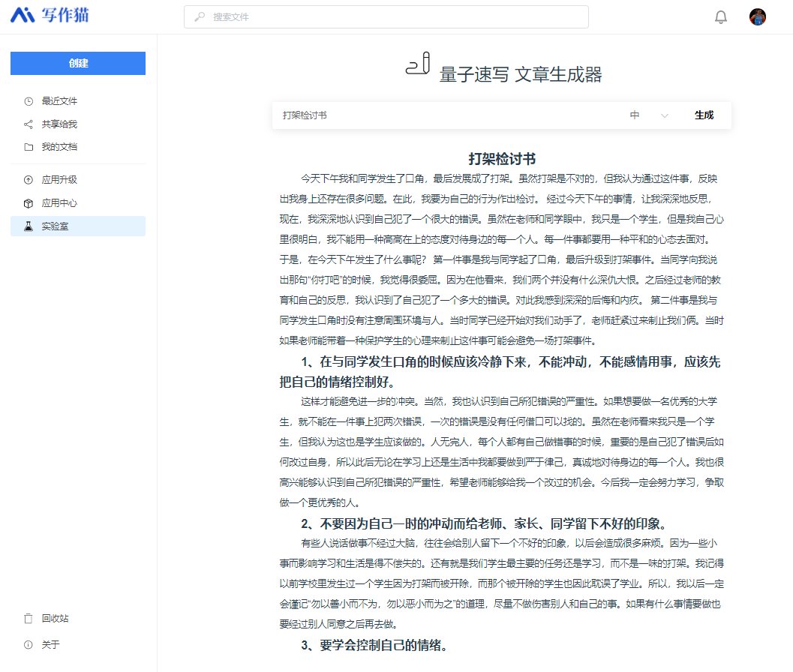Click the upgrade arrow icon beside 应用升级
793x672 pixels.
click(x=29, y=180)
